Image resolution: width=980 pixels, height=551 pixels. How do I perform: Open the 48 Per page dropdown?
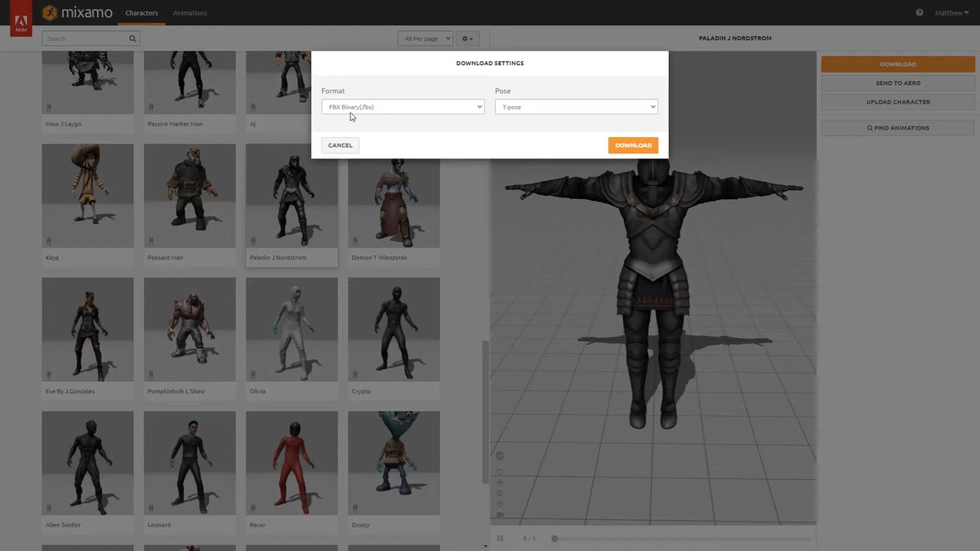tap(425, 38)
